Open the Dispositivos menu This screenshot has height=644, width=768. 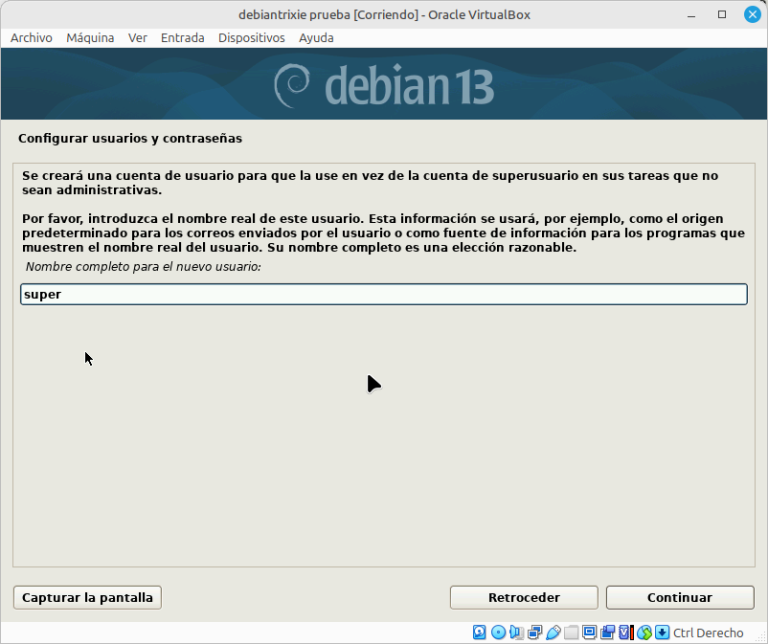click(251, 38)
